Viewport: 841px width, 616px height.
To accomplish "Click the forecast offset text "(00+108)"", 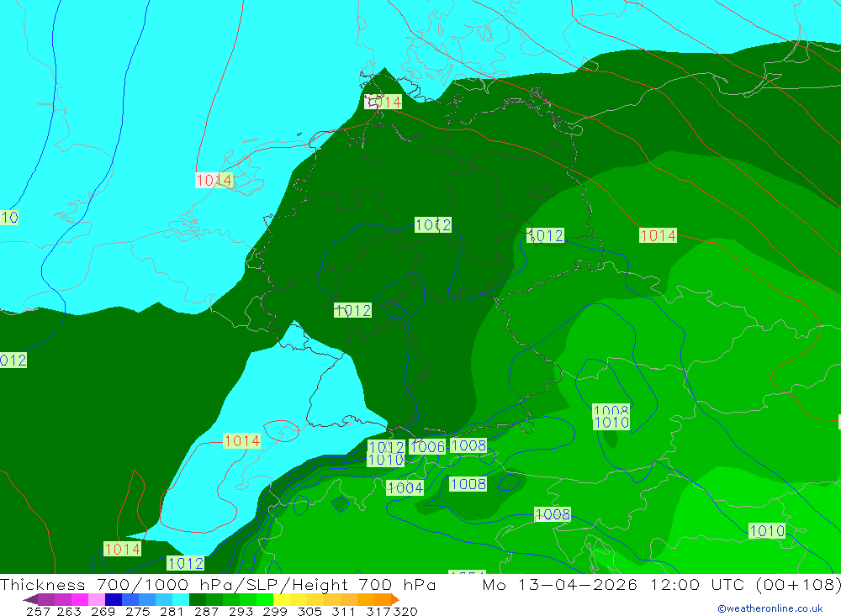I will pos(798,584).
